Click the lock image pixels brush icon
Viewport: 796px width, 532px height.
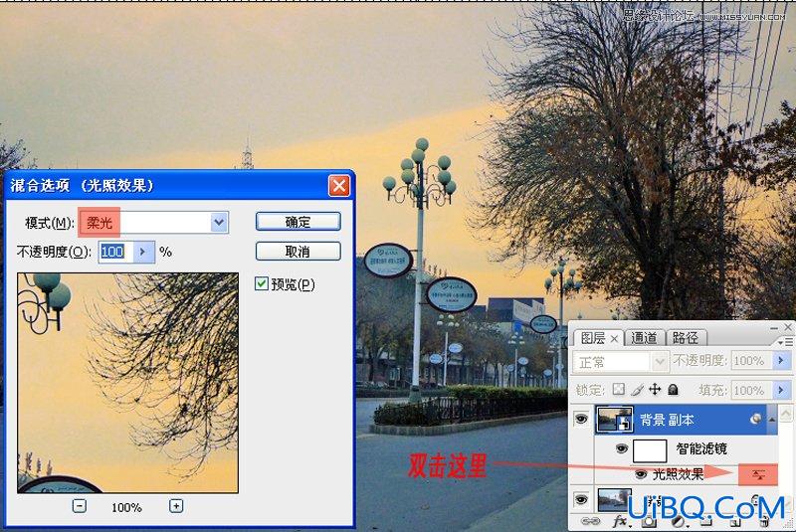(x=637, y=390)
